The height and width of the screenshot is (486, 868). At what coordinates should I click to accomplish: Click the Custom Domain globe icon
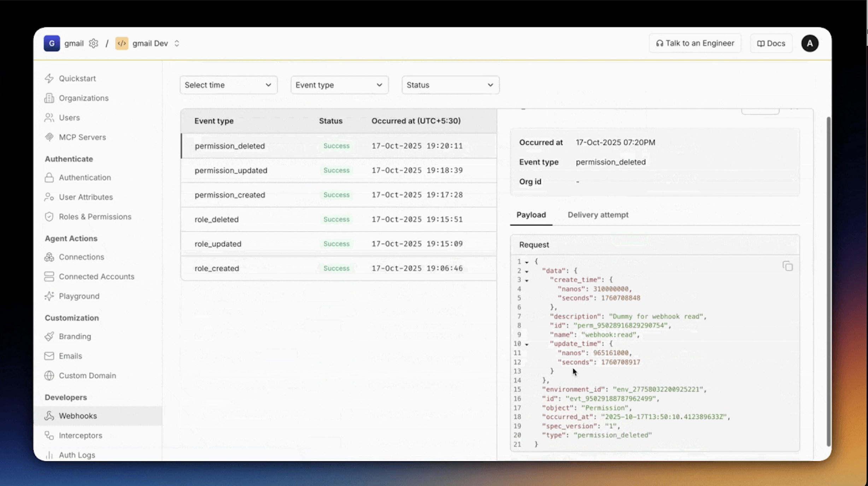[x=49, y=375]
